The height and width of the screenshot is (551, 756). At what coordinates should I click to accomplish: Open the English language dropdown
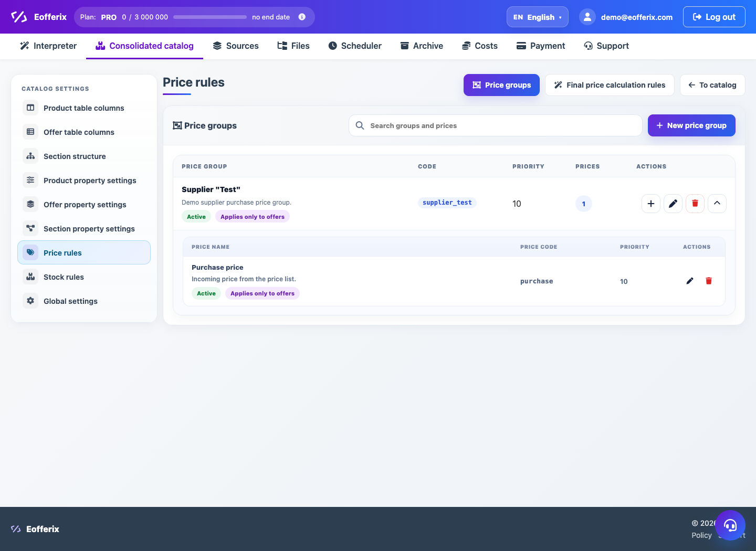point(538,17)
